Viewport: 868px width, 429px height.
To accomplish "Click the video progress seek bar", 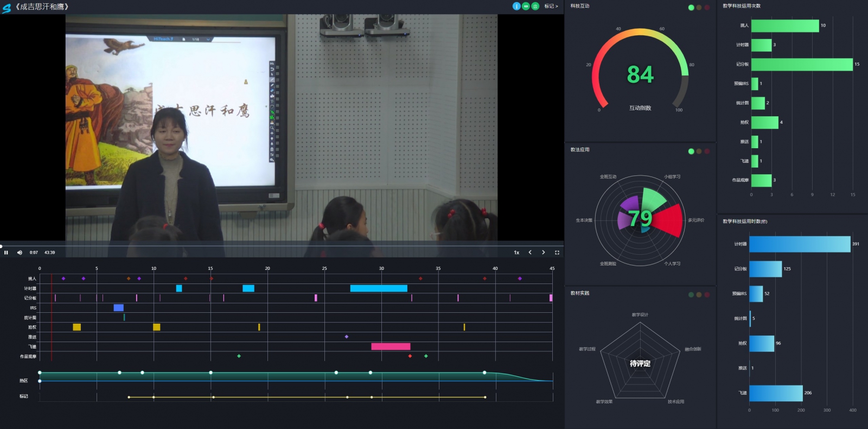I will point(271,246).
